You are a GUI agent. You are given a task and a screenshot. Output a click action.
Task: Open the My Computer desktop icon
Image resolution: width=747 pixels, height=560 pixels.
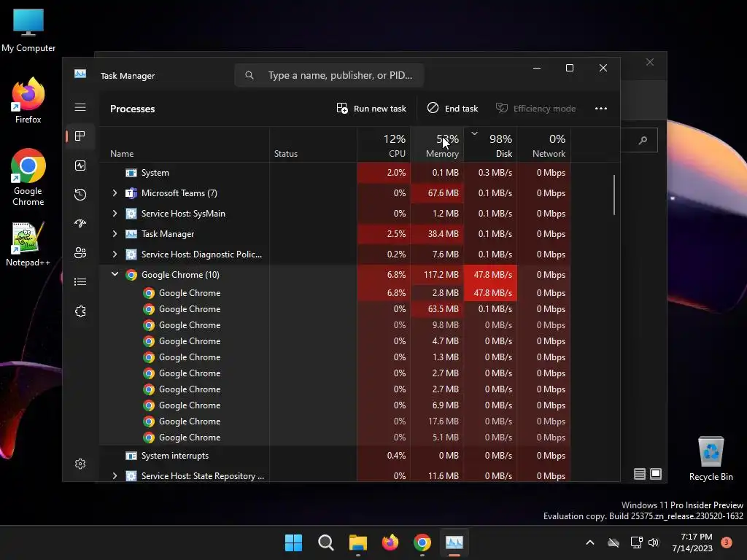28,30
